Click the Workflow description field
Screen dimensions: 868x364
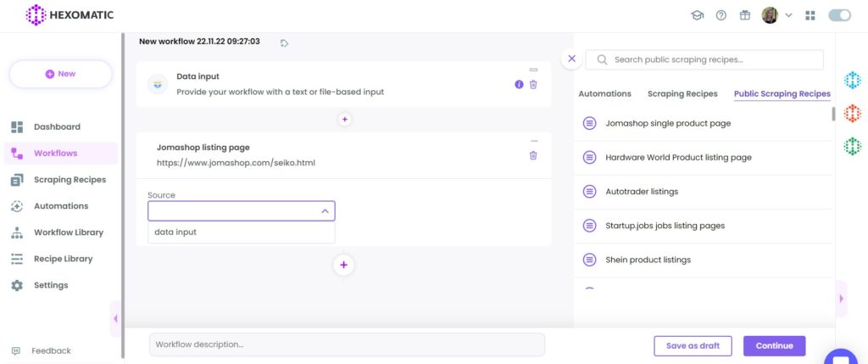347,344
